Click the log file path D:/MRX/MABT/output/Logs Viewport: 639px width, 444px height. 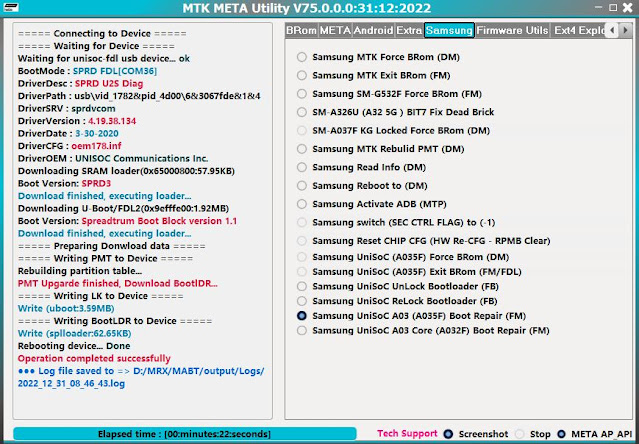point(198,371)
